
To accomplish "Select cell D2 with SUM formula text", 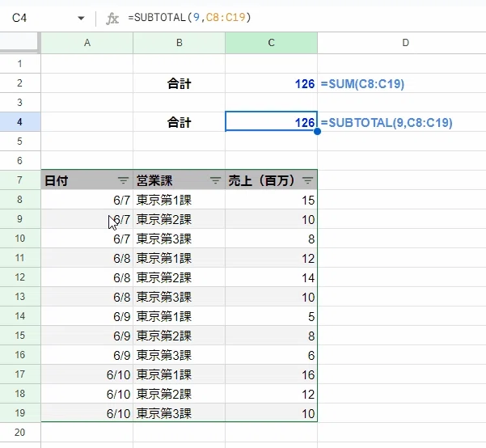I will [402, 83].
